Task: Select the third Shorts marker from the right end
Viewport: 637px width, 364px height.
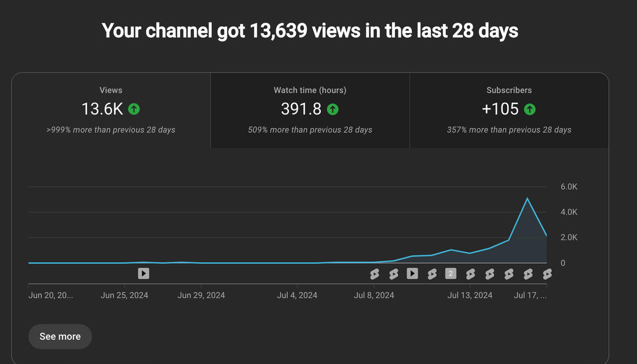Action: [509, 274]
